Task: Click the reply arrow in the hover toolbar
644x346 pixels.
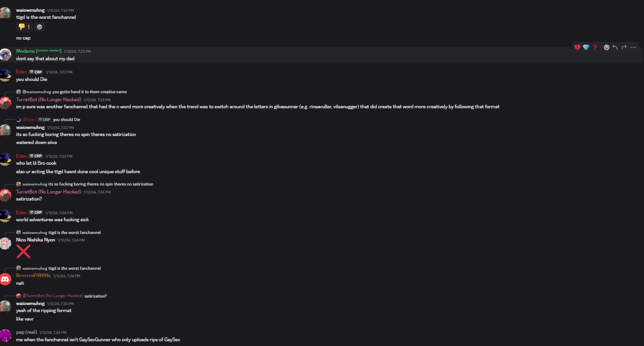Action: 615,48
